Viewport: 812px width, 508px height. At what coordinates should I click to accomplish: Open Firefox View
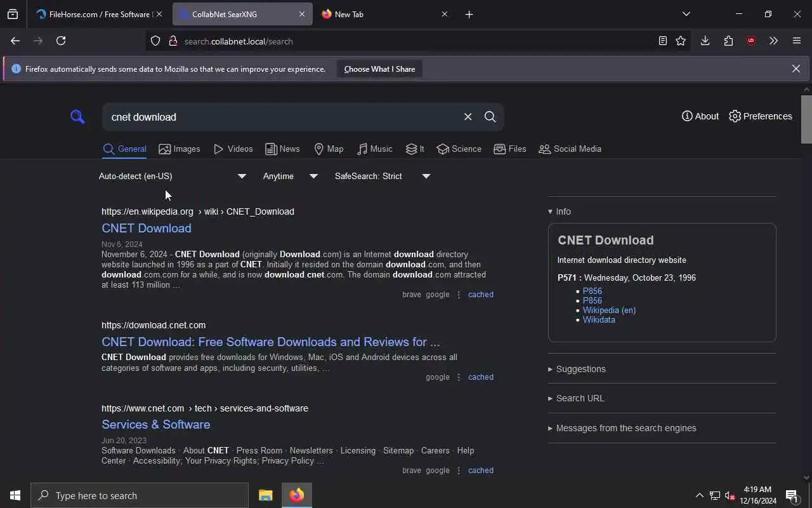13,14
